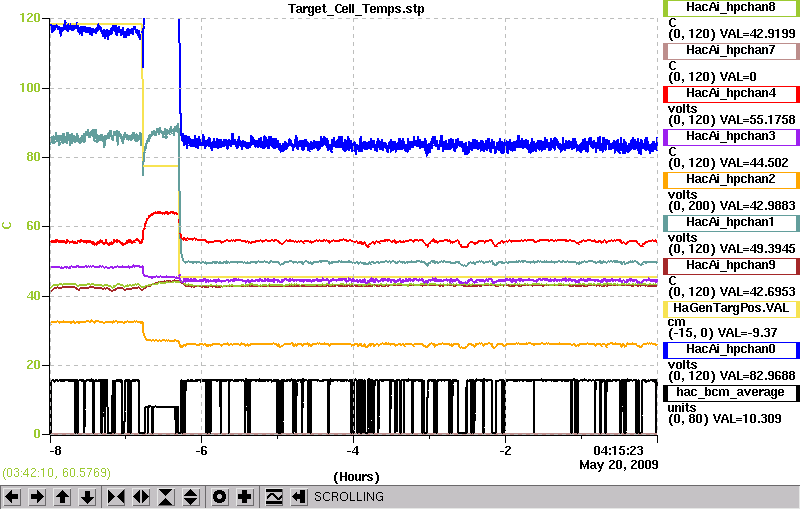800x509 pixels.
Task: Click the VAL=42.6953 reading for hpchan9
Action: pos(757,292)
